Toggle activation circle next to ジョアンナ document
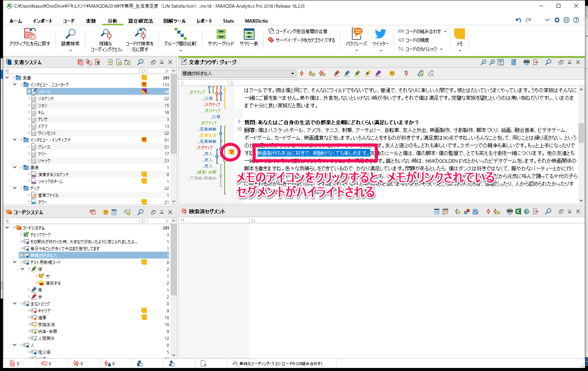 tap(29, 99)
